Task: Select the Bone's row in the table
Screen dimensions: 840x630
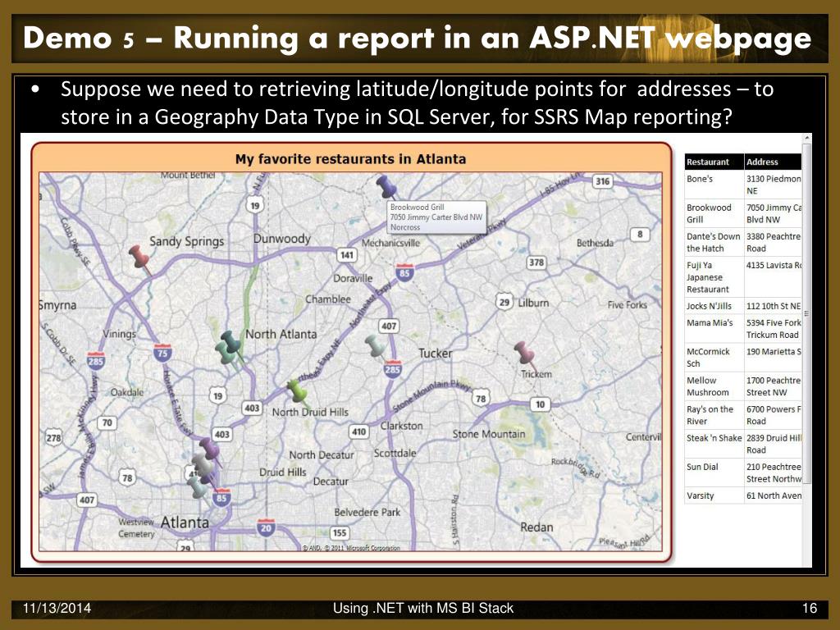Action: (743, 185)
